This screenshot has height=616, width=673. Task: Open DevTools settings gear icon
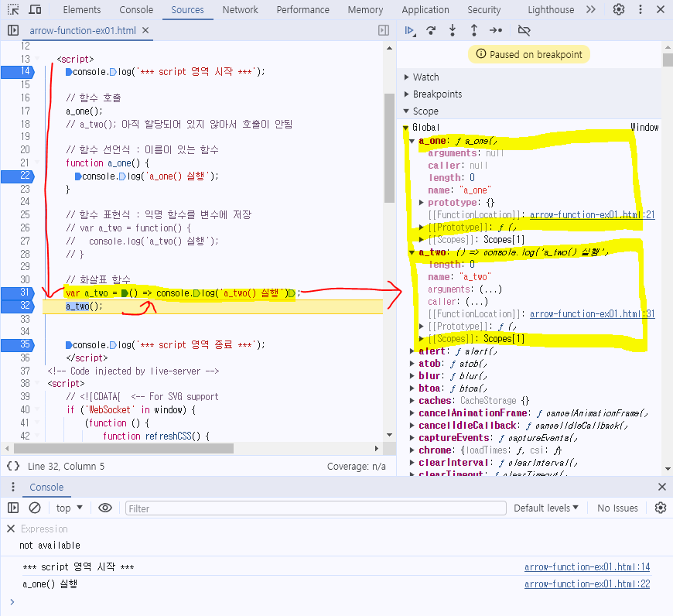coord(619,9)
